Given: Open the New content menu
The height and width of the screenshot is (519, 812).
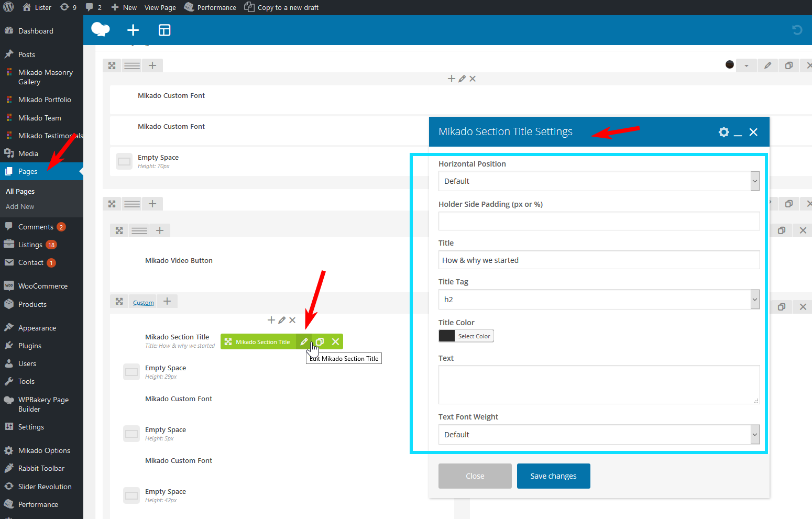Looking at the screenshot, I should click(x=124, y=7).
